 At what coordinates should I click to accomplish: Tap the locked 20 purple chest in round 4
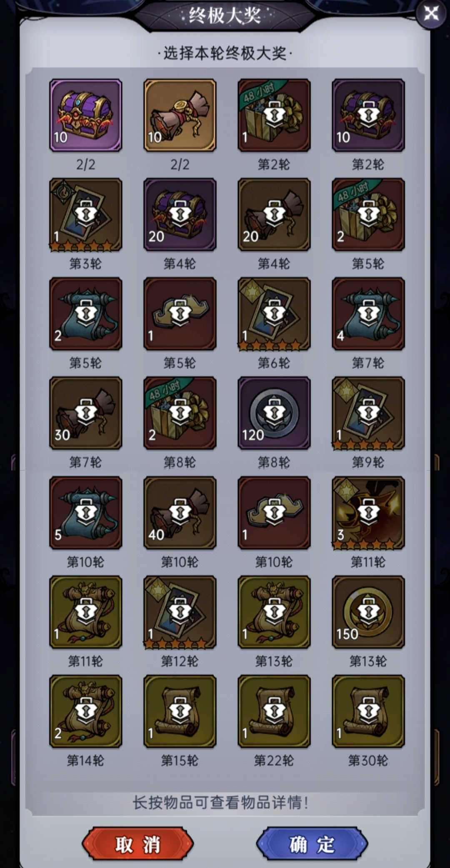180,214
